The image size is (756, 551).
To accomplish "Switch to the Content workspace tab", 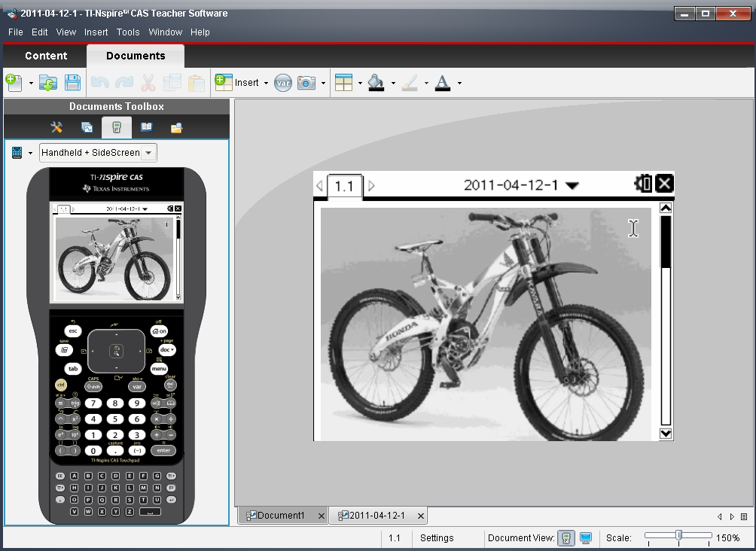I will tap(46, 56).
